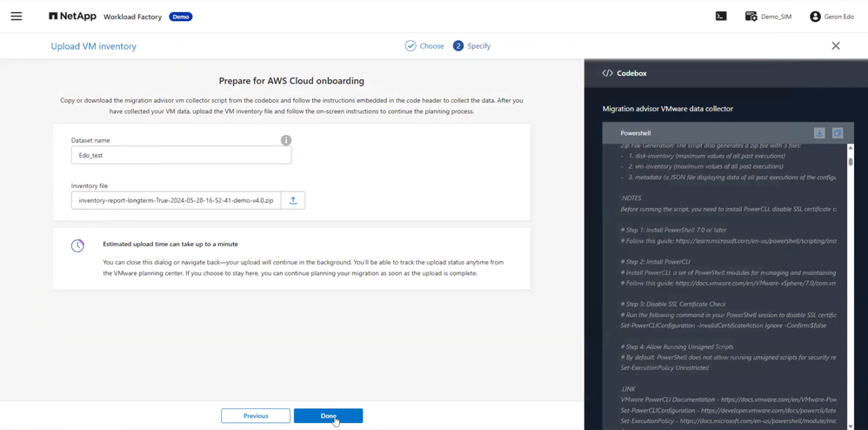This screenshot has width=868, height=430.
Task: Click '# Step 2: Install PowerCLI' line
Action: (x=656, y=261)
